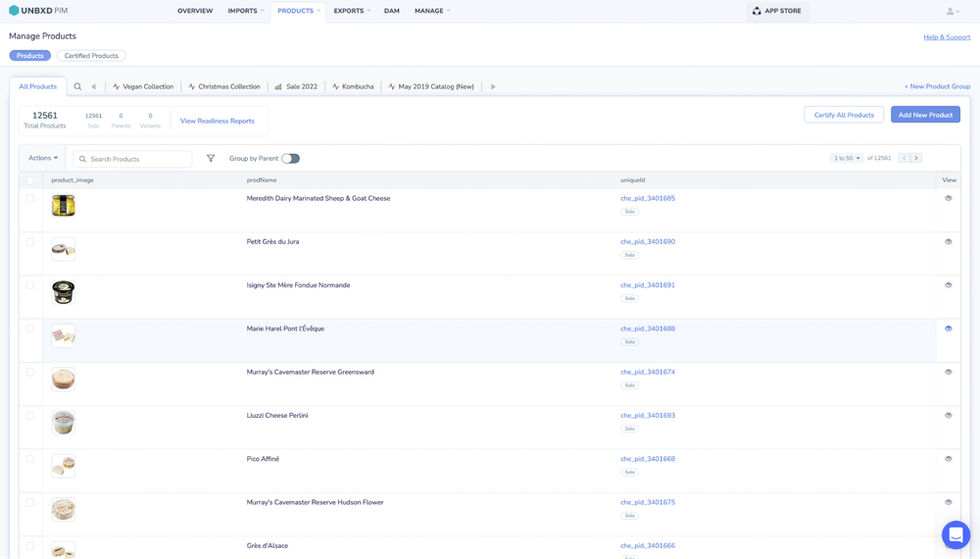Open the DAM section

coord(392,11)
